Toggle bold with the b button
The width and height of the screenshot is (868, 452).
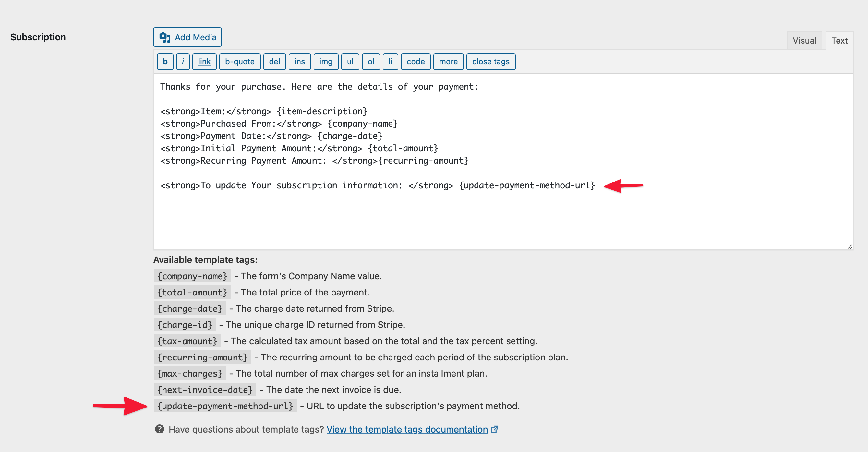tap(165, 62)
